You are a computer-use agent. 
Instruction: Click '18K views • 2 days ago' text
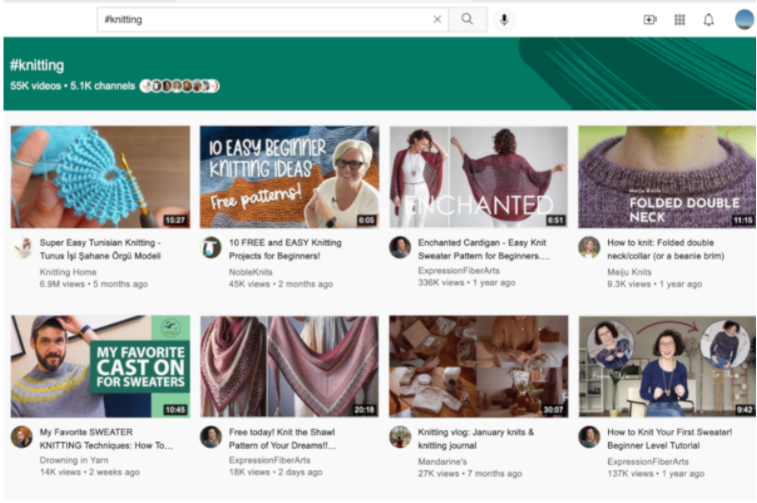coord(276,472)
